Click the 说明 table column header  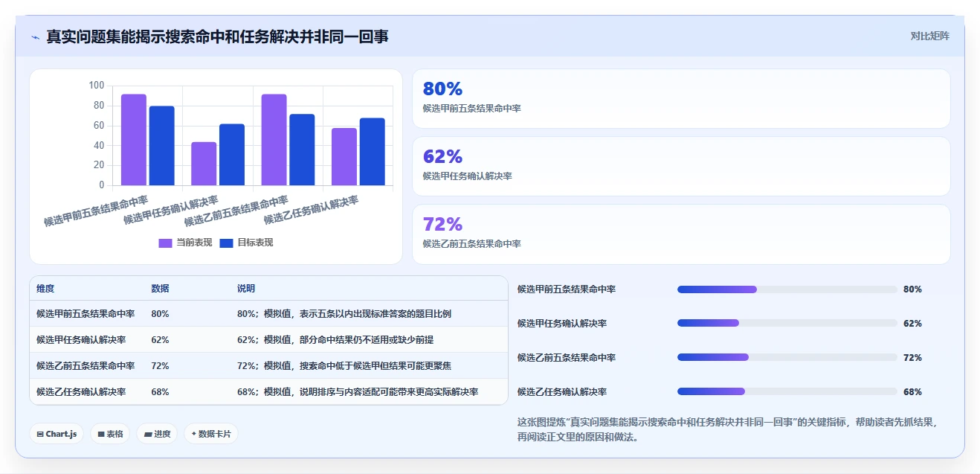[246, 289]
